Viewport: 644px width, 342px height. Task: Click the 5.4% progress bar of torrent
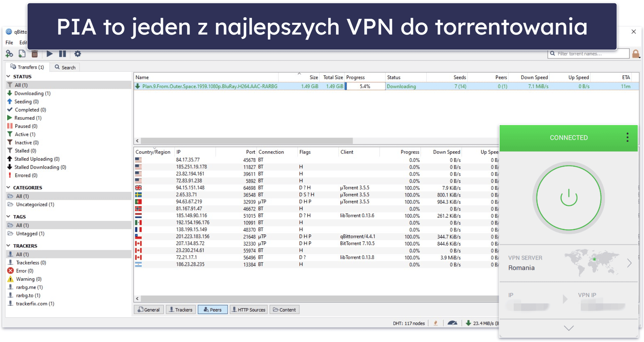pyautogui.click(x=365, y=87)
